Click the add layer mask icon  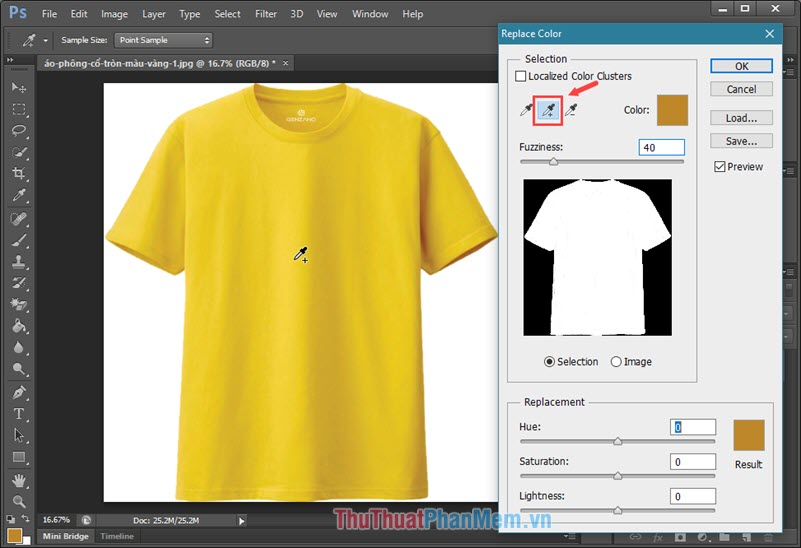680,537
